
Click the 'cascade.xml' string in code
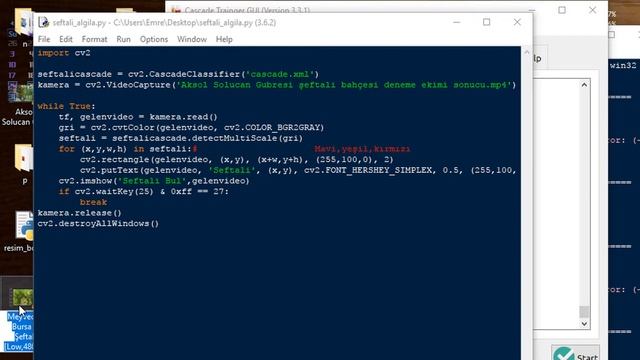click(280, 74)
